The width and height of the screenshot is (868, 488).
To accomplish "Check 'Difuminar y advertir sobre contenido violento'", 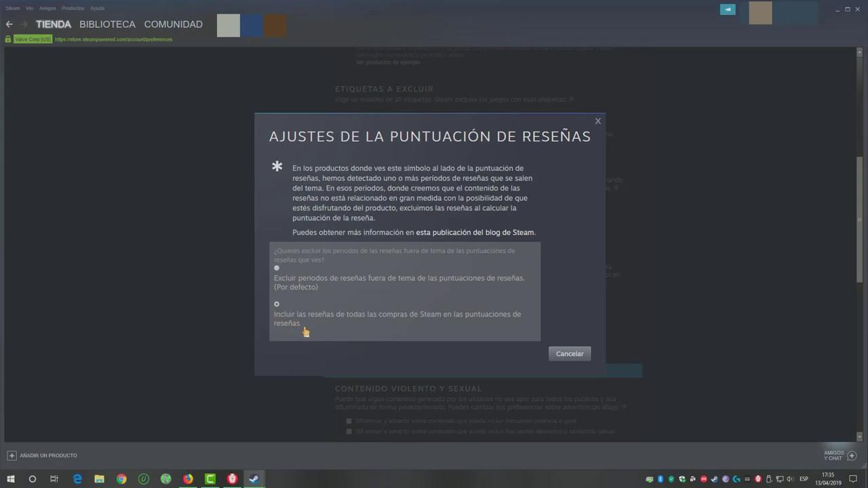I will (349, 420).
